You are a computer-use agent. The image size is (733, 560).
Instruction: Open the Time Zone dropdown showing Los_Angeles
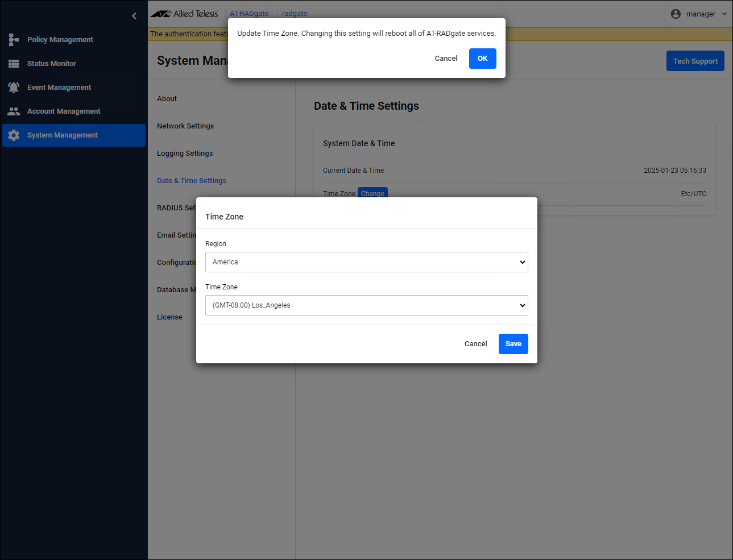pyautogui.click(x=366, y=305)
